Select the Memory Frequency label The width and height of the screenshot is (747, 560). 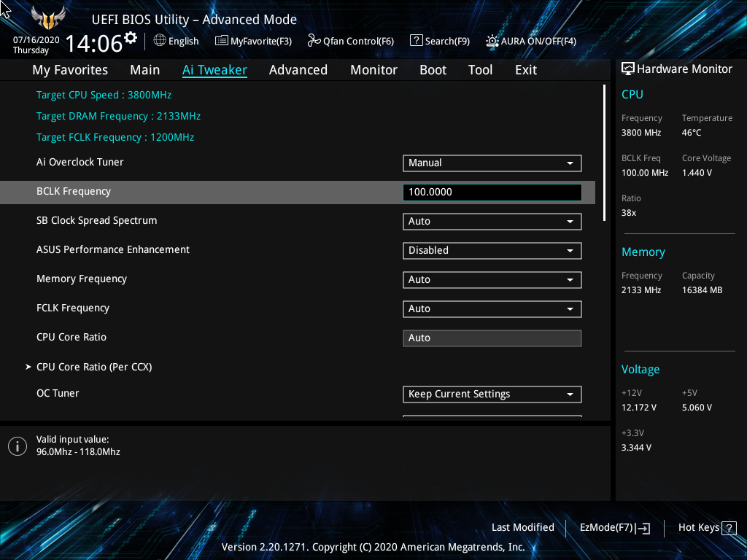point(82,279)
